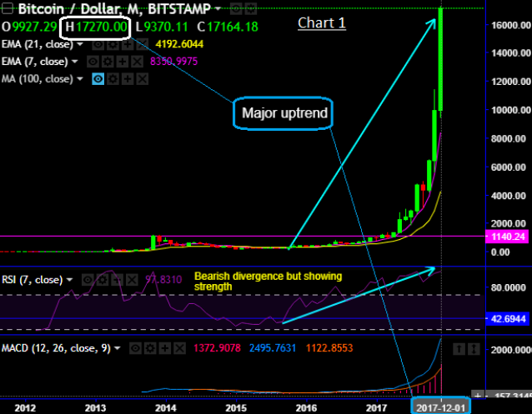Image resolution: width=532 pixels, height=414 pixels.
Task: Toggle highlighted eye of MA (100, close)
Action: pos(98,79)
